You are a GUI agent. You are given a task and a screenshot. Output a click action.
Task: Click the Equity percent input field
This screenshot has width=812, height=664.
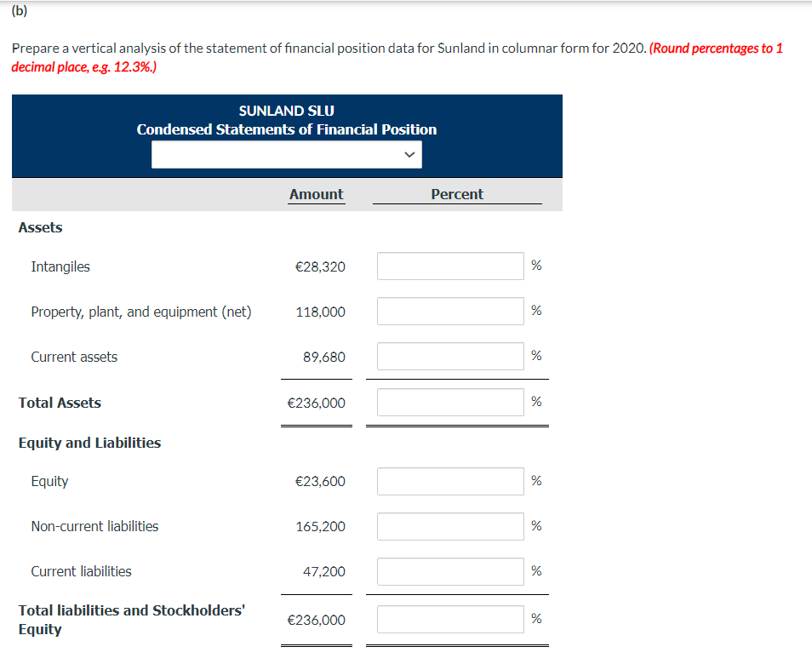pyautogui.click(x=450, y=482)
